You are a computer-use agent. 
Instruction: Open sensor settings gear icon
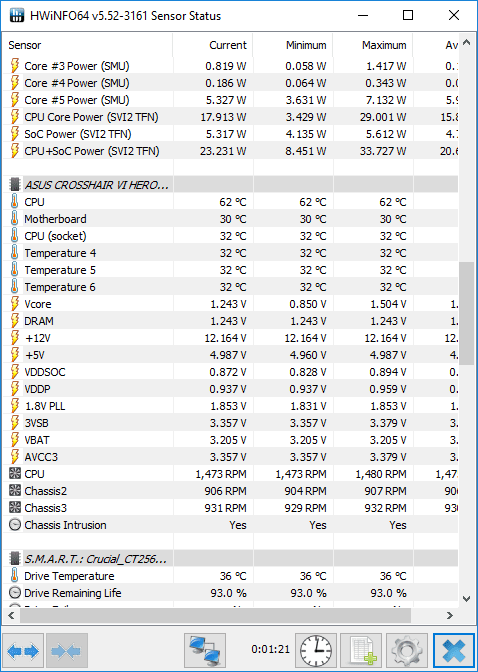tap(406, 651)
